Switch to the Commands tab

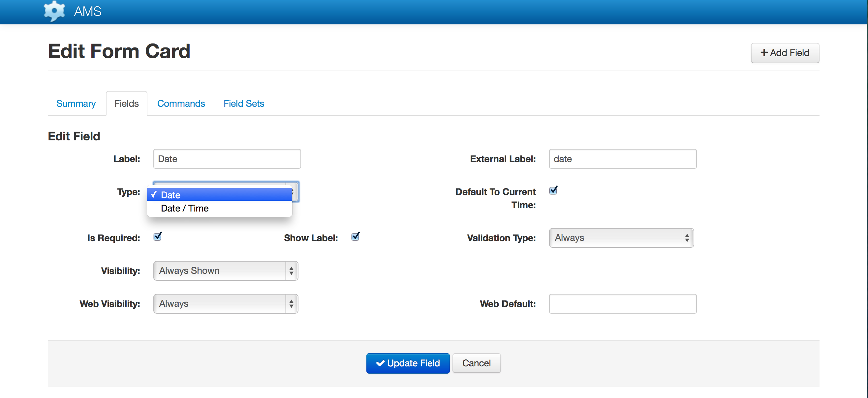pos(180,103)
